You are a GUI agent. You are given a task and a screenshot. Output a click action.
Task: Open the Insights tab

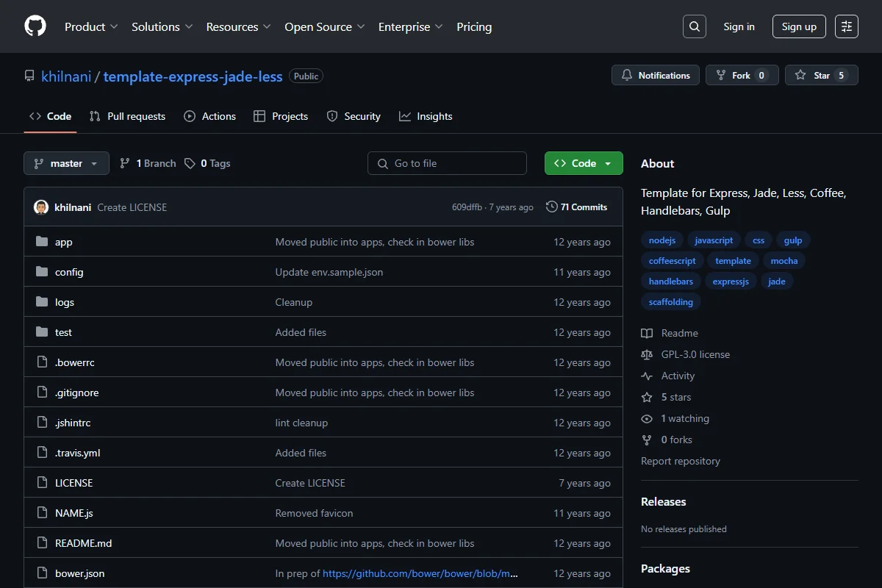[426, 116]
